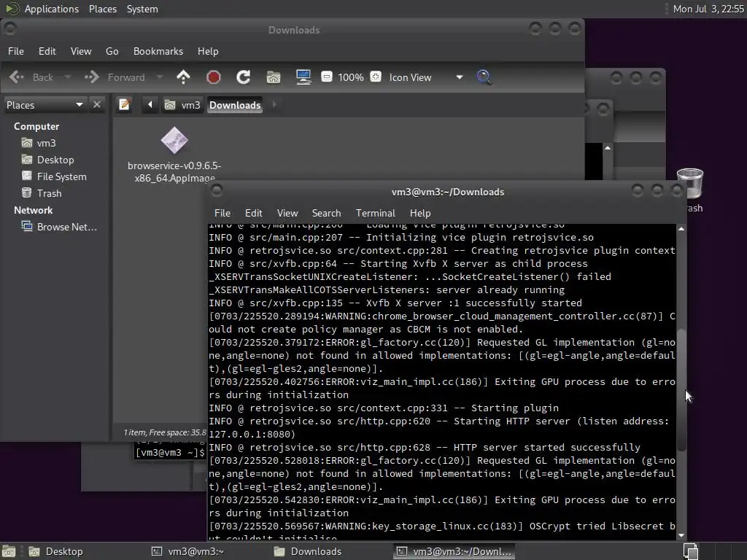
Task: Open the terminal's Search menu
Action: (x=326, y=213)
